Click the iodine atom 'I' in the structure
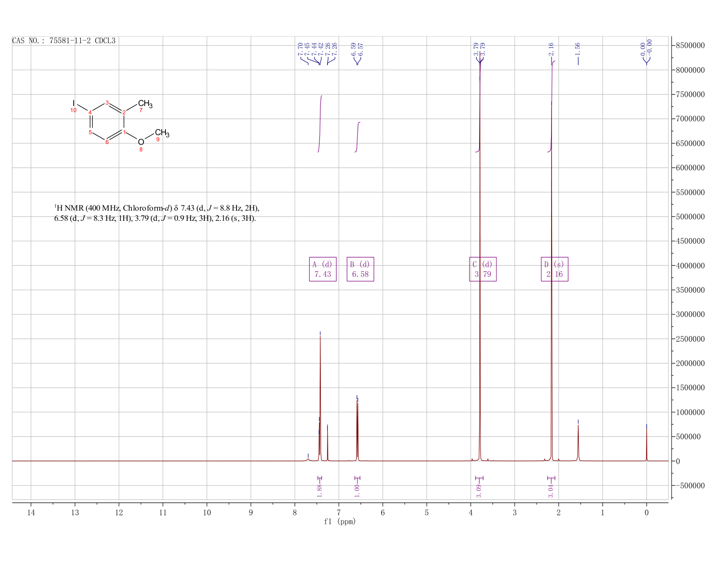The height and width of the screenshot is (563, 728). [74, 103]
